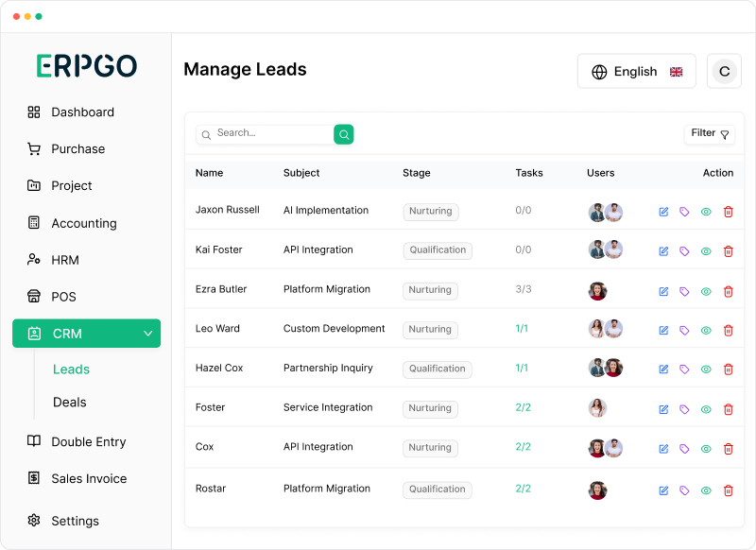This screenshot has width=756, height=550.
Task: Open the Project module
Action: [60, 185]
